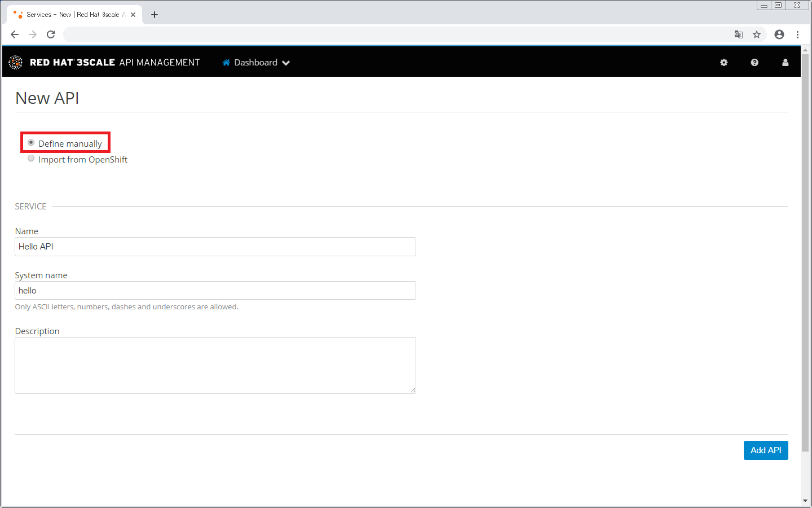Click the System name field label
The image size is (812, 508).
(x=41, y=275)
